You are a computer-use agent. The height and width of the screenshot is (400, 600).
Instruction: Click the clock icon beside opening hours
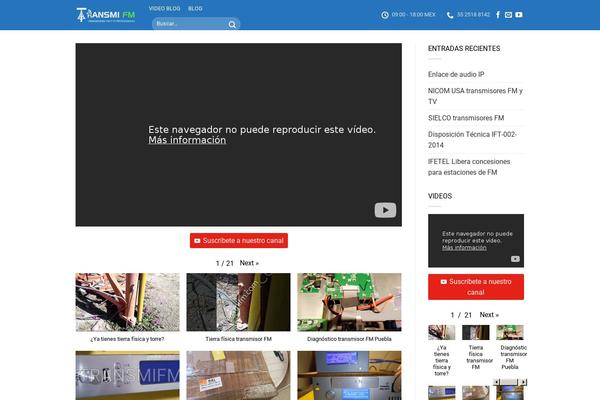pyautogui.click(x=385, y=15)
